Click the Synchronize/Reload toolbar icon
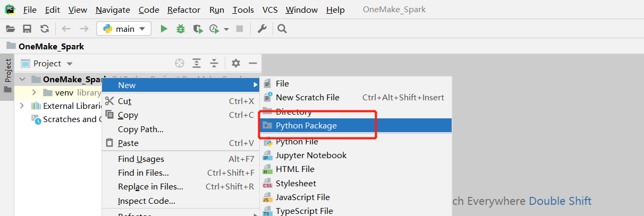This screenshot has width=644, height=216. click(x=45, y=29)
